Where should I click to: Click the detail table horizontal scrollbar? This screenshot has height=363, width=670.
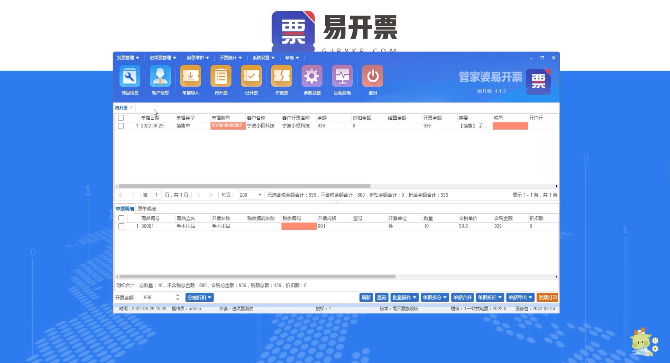[x=257, y=277]
